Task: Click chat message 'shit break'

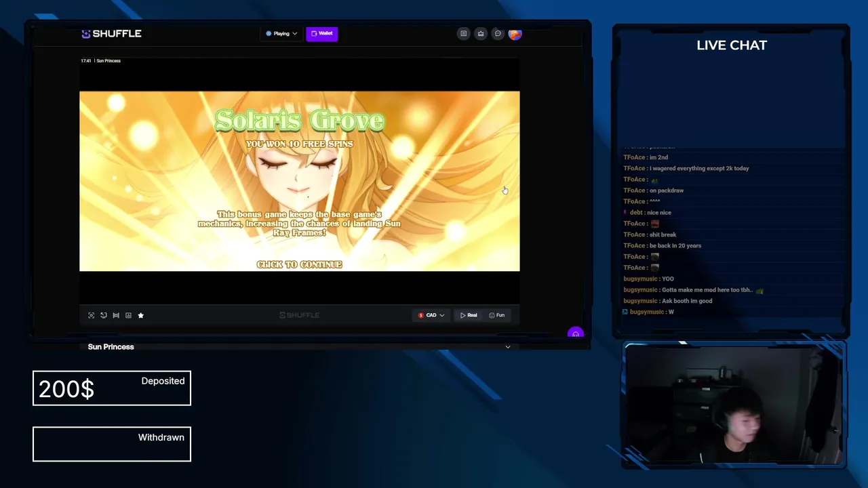Action: coord(663,235)
